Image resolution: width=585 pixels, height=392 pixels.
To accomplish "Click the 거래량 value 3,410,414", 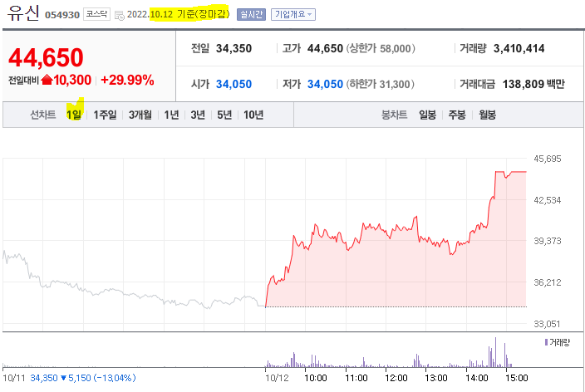I will pos(519,48).
